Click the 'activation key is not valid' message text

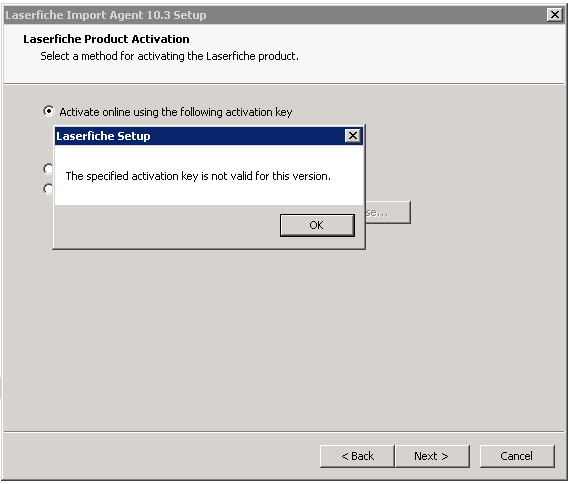pos(198,176)
